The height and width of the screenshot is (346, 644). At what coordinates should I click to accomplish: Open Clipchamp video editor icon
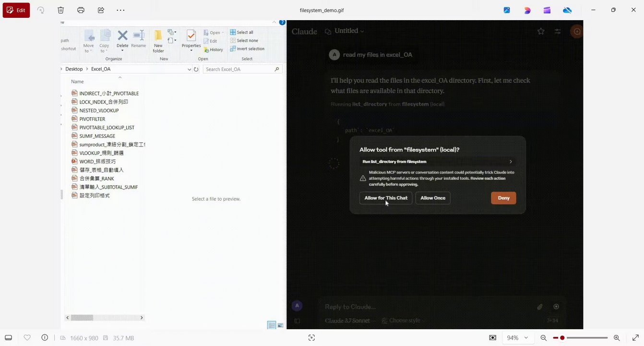point(547,10)
